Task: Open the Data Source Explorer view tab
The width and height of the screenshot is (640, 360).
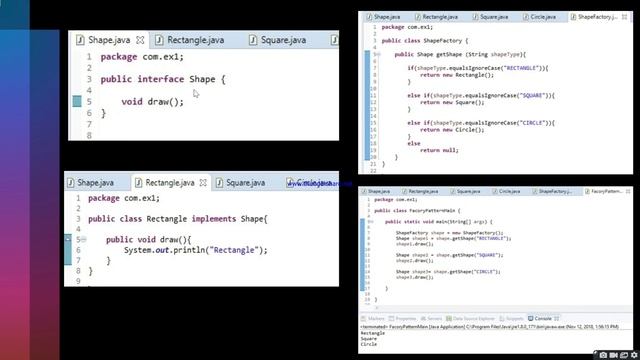Action: pyautogui.click(x=471, y=318)
